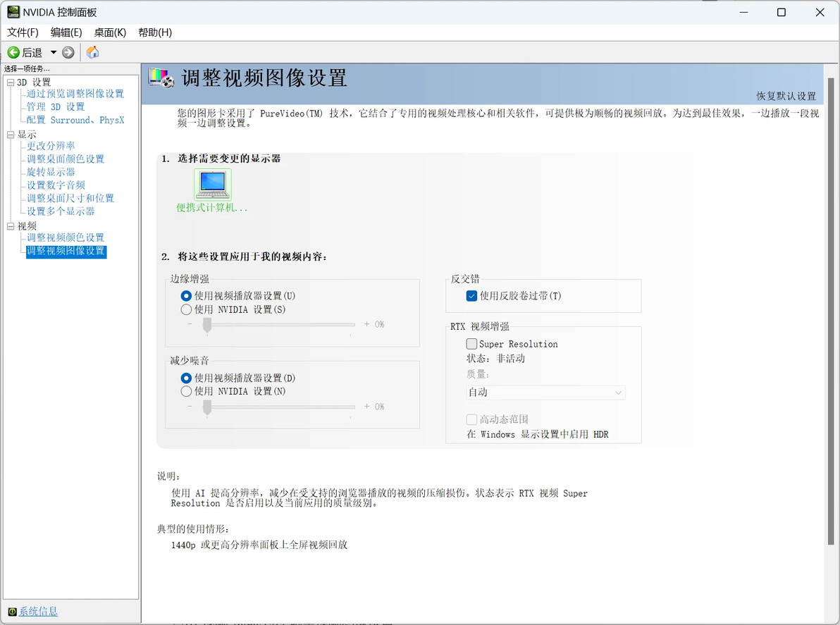Viewport: 840px width, 625px height.
Task: Click the NVIDIA icon beside 系统信息
Action: click(x=12, y=612)
